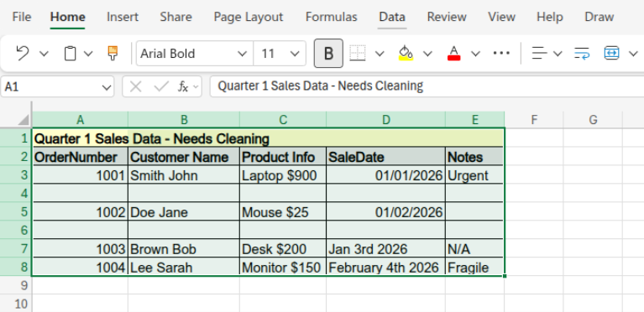This screenshot has height=312, width=644.
Task: Select the cell with 'Urgent'
Action: click(474, 175)
